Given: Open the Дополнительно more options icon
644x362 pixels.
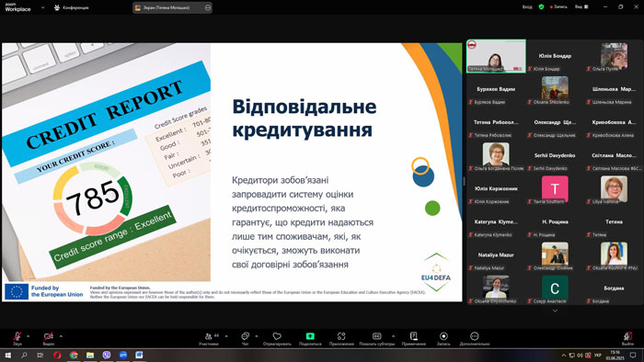Looking at the screenshot, I should coord(475,336).
